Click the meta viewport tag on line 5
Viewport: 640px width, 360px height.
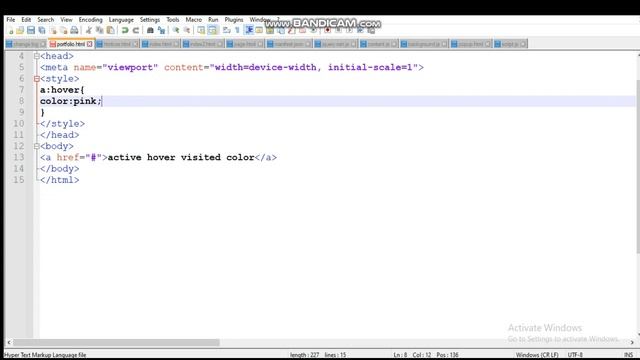[232, 68]
